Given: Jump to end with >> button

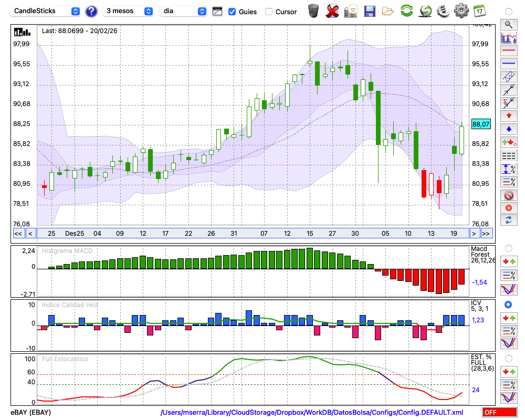Looking at the screenshot, I should pos(487,234).
